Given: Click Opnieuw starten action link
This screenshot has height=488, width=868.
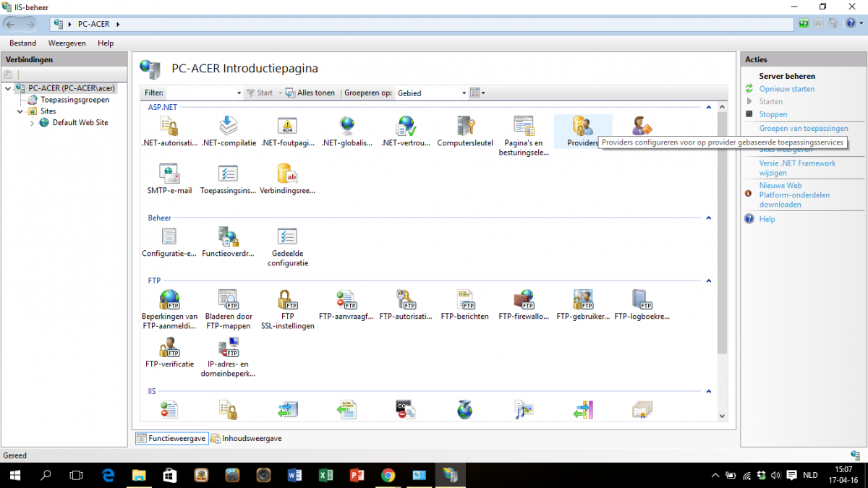Looking at the screenshot, I should (787, 89).
